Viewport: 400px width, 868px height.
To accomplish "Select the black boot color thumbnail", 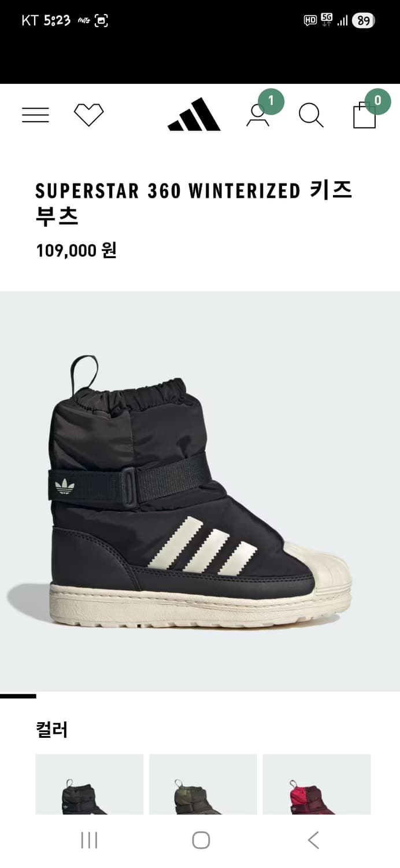I will tap(89, 784).
